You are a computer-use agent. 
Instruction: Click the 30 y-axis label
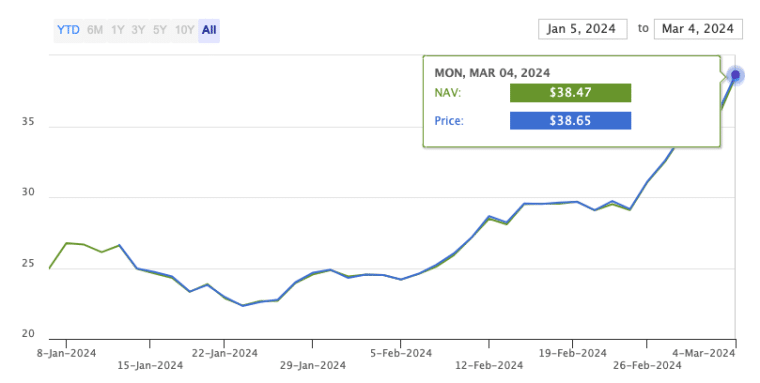pos(28,192)
